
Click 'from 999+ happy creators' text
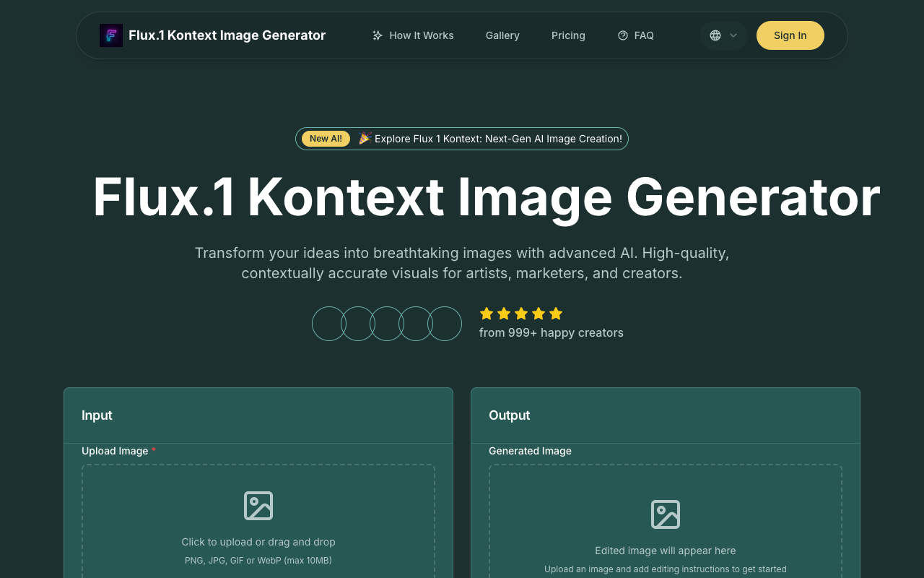[x=552, y=333]
